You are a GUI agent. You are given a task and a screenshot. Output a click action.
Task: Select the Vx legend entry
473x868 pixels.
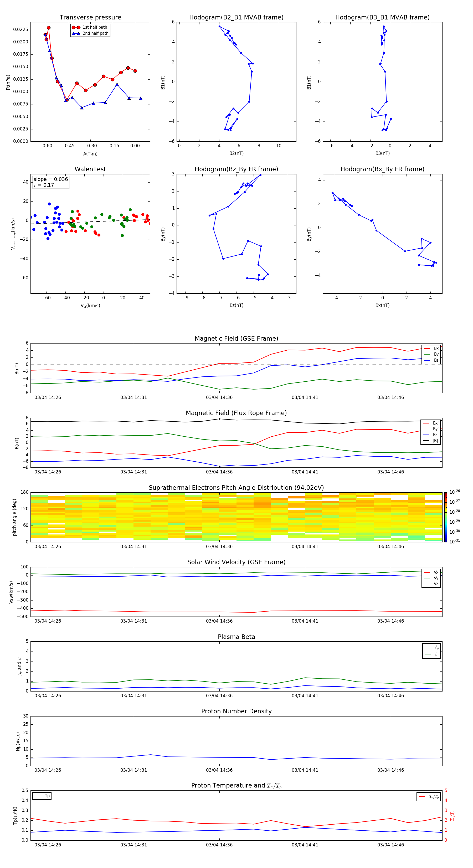pos(431,572)
